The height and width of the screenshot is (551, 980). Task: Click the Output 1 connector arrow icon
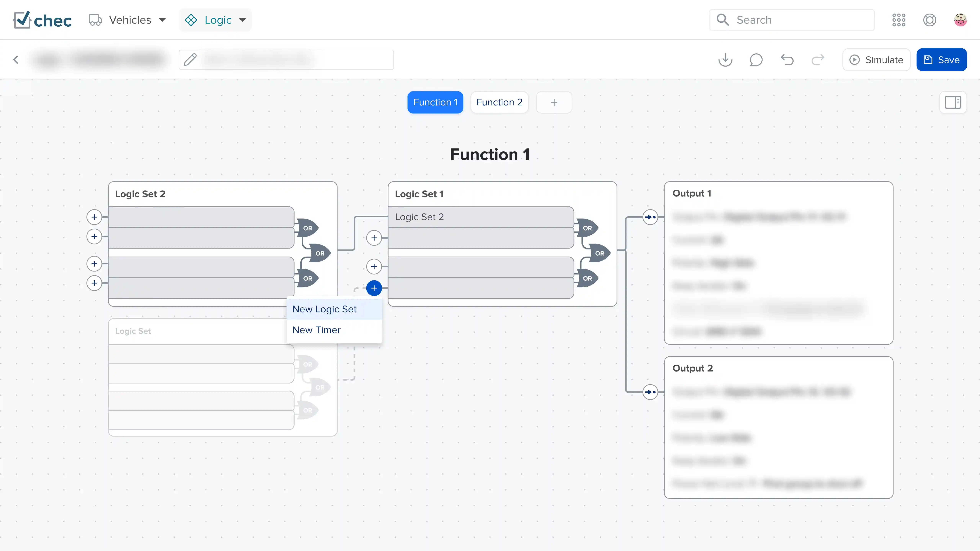pyautogui.click(x=650, y=217)
